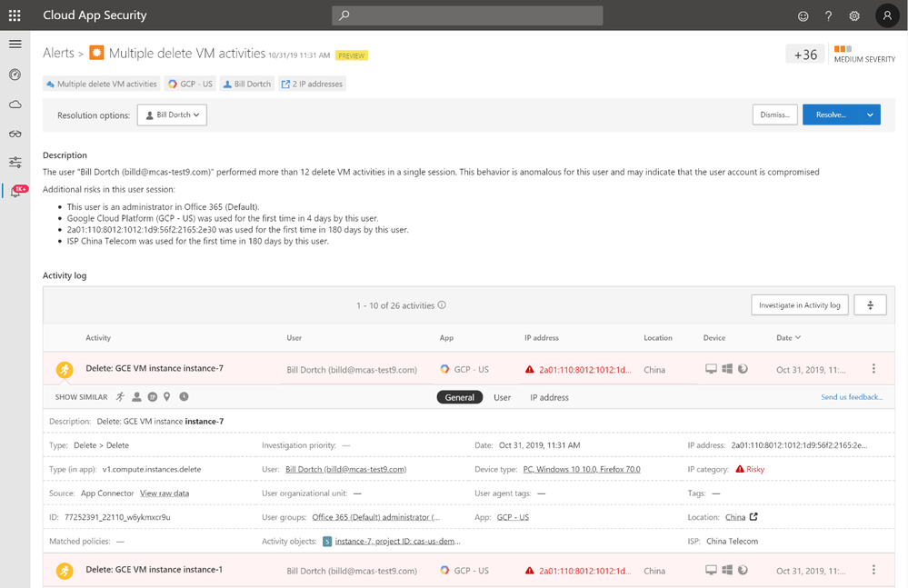Click the Multiple delete VM activities tag
908x588 pixels.
pos(101,84)
